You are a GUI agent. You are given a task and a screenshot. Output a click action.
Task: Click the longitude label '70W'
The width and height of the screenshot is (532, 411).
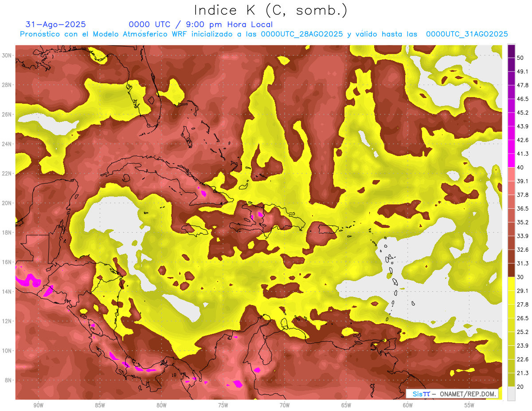coord(285,405)
